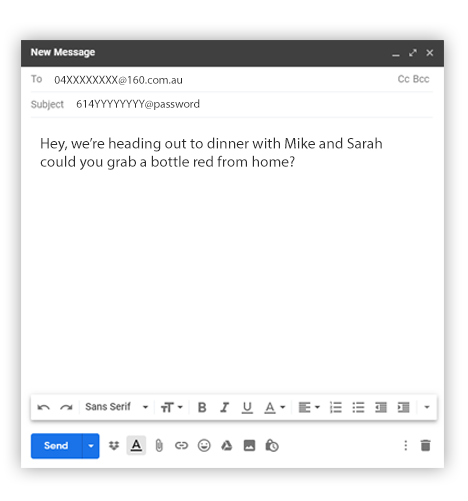The height and width of the screenshot is (501, 468).
Task: Toggle underline formatting
Action: click(247, 407)
